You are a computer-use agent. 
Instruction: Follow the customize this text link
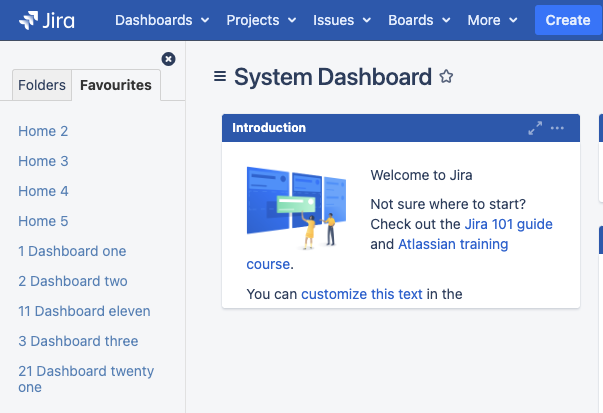click(x=361, y=294)
